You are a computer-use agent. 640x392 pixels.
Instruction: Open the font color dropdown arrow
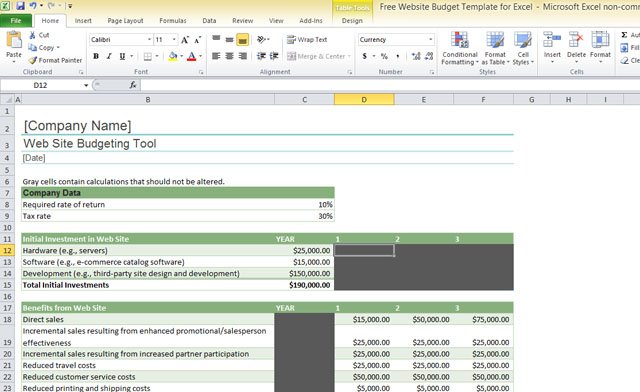[200, 56]
